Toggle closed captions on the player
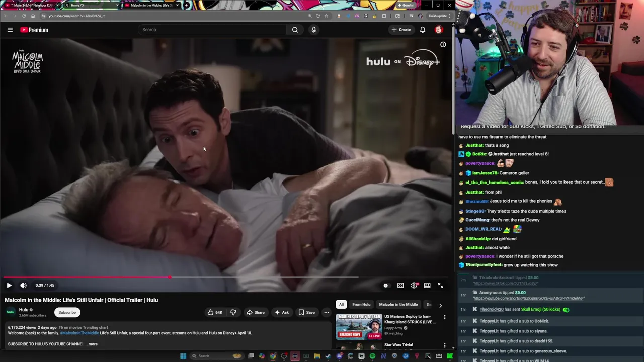This screenshot has width=644, height=362. pyautogui.click(x=400, y=285)
